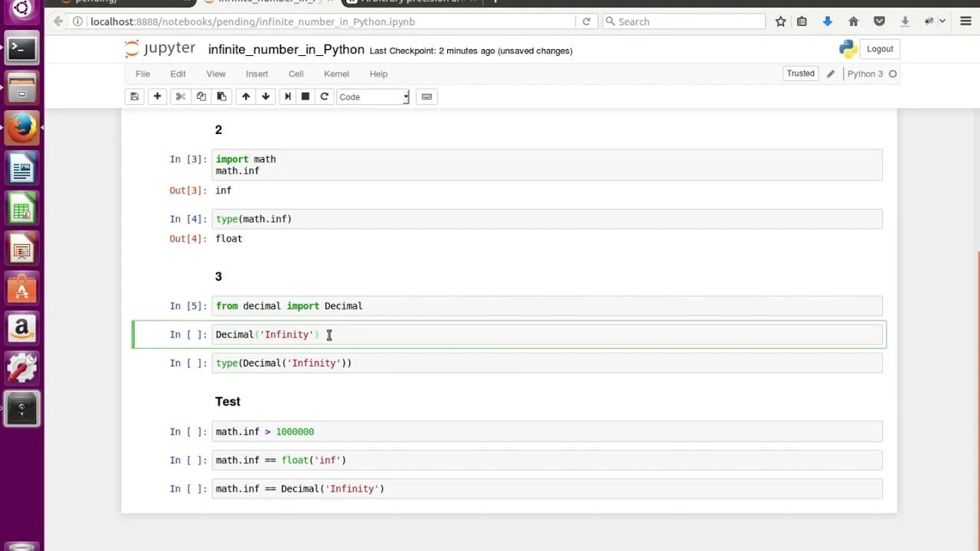This screenshot has height=551, width=980.
Task: Paste cells below icon
Action: pyautogui.click(x=221, y=96)
